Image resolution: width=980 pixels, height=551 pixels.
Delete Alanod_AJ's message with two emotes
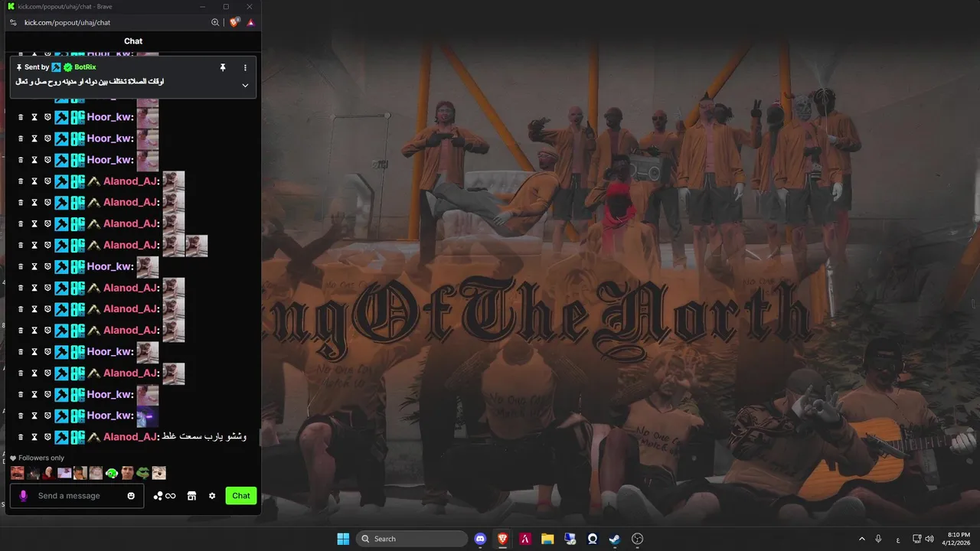click(x=21, y=245)
